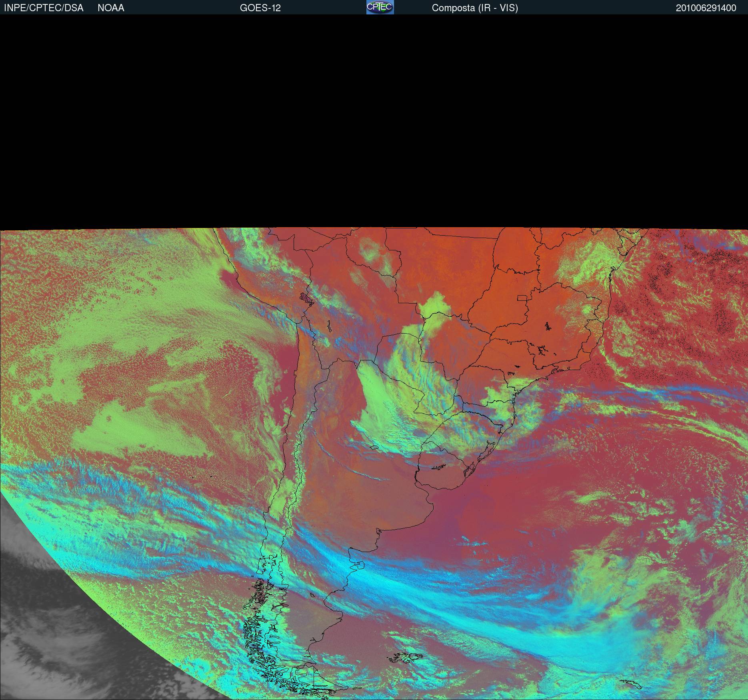Click the CPTEC logo in header

pos(380,8)
